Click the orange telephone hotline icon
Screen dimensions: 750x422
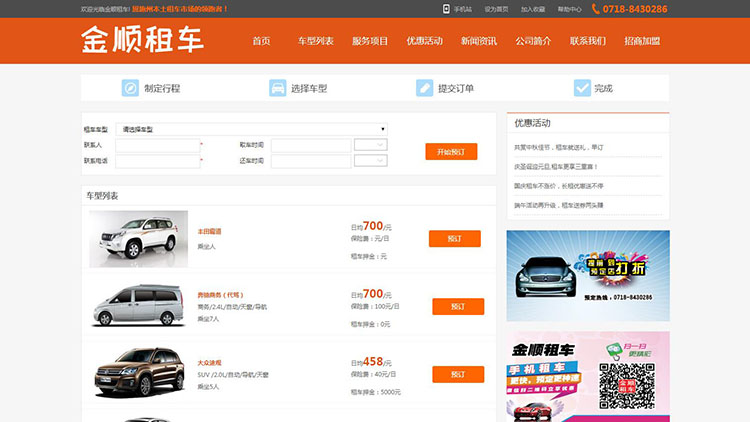(x=596, y=9)
